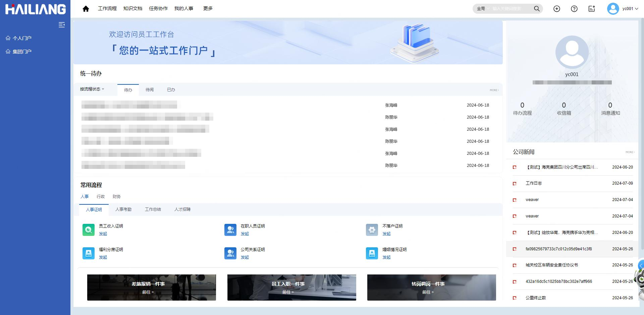The width and height of the screenshot is (644, 315).
Task: Click the HAILIANG logo
Action: [35, 9]
